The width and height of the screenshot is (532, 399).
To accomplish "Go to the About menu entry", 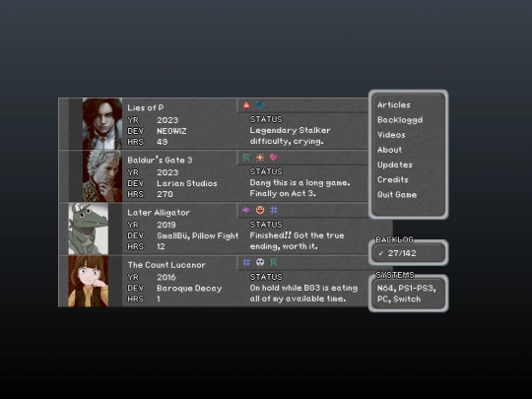I will coord(389,150).
